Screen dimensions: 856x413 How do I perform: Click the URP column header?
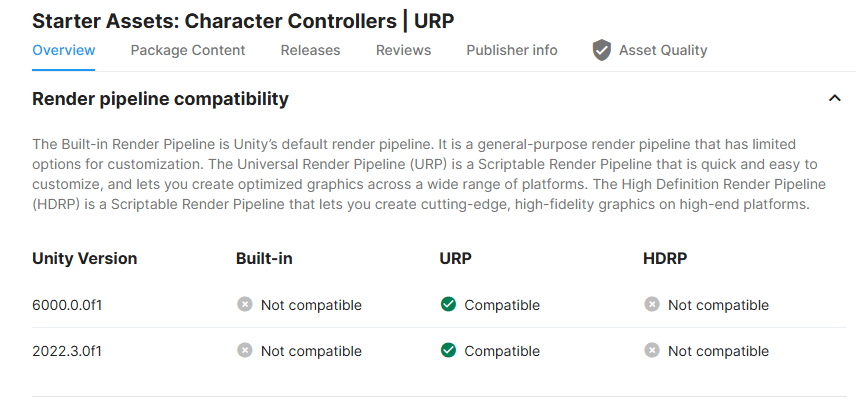(455, 258)
